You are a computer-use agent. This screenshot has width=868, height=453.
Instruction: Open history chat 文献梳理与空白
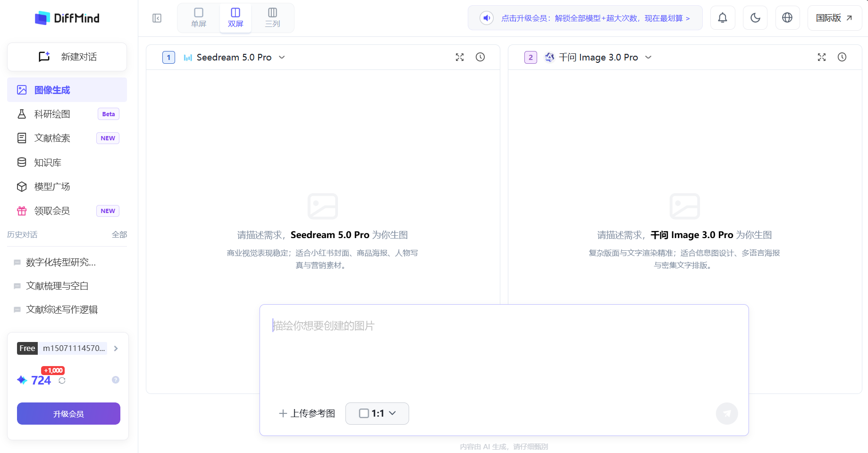[67, 286]
